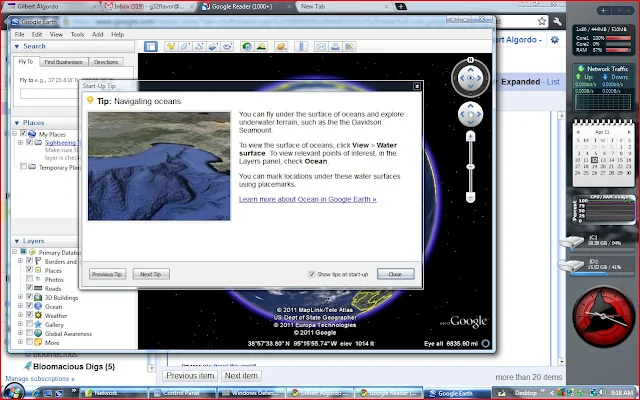This screenshot has height=400, width=640.
Task: Enable the Photos layer checkbox
Action: pyautogui.click(x=29, y=278)
